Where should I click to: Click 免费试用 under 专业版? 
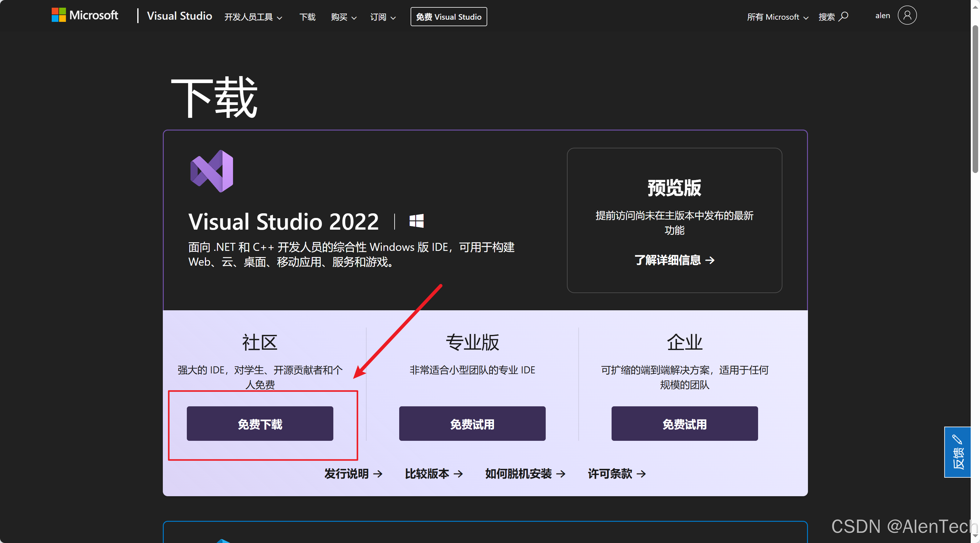click(x=472, y=424)
